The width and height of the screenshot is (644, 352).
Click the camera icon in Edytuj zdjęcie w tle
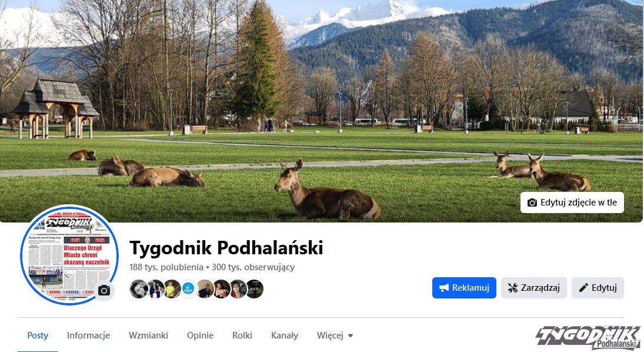pos(532,202)
